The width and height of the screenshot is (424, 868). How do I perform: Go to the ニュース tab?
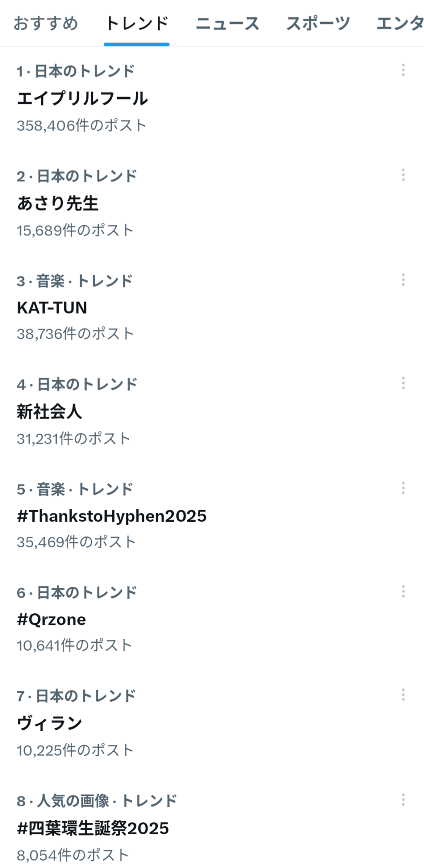pos(227,23)
